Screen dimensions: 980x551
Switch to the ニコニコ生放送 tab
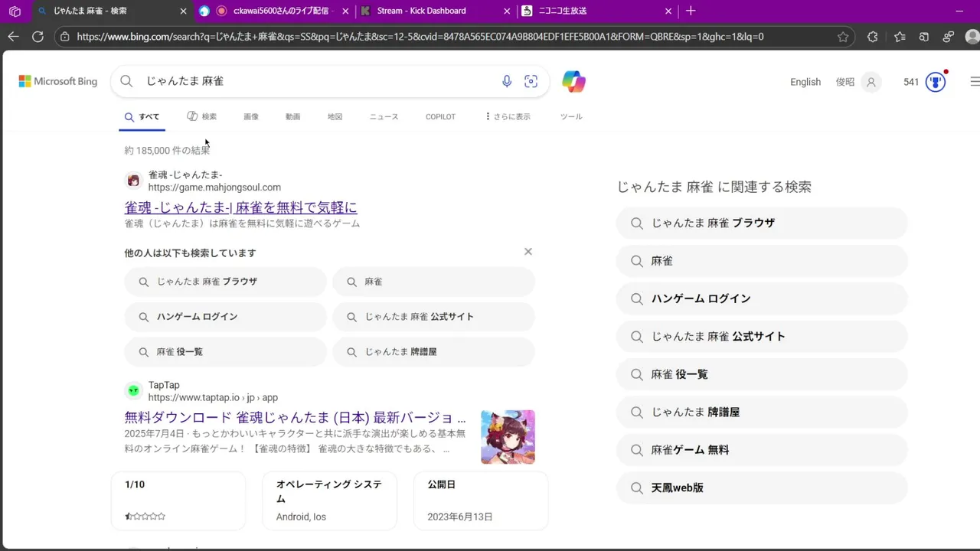596,11
